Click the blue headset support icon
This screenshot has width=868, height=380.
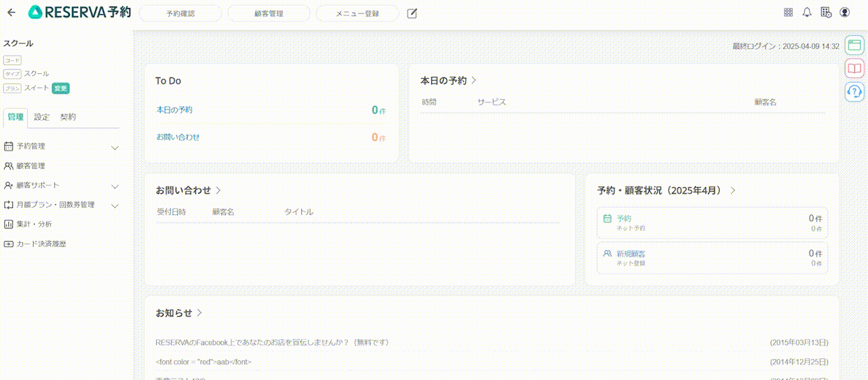tap(854, 91)
